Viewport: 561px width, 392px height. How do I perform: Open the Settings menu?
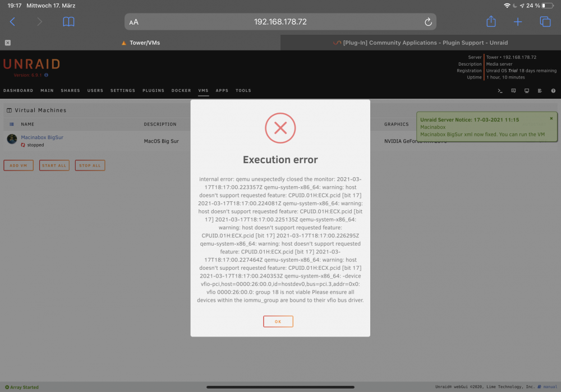click(123, 90)
